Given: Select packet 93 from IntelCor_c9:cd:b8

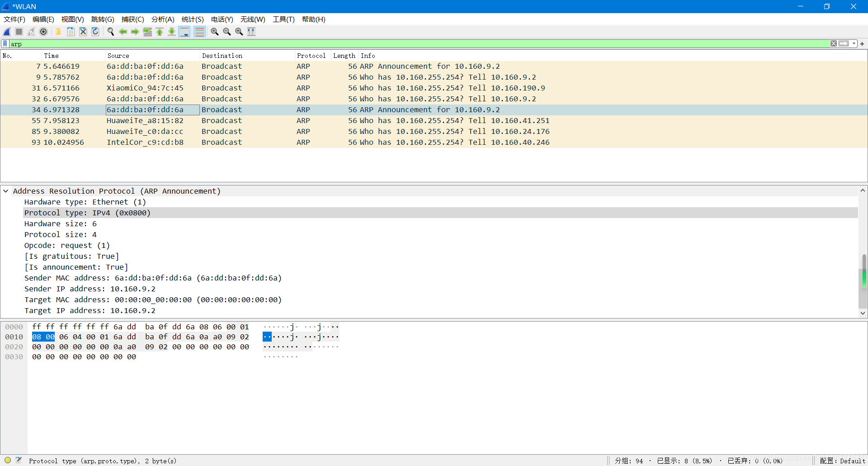Looking at the screenshot, I should (x=434, y=143).
